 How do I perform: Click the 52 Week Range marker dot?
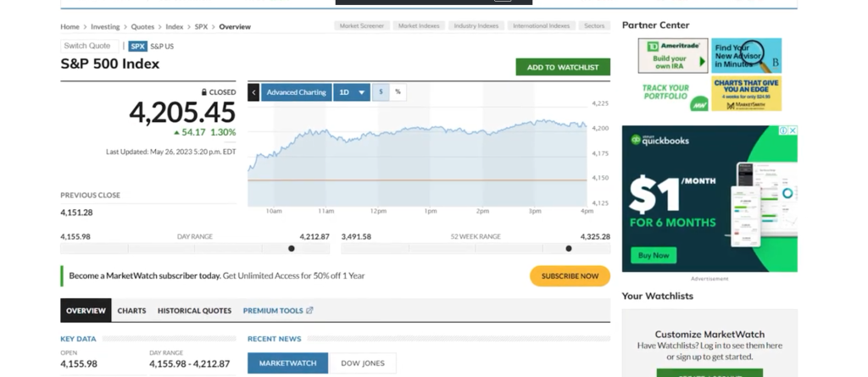[569, 248]
